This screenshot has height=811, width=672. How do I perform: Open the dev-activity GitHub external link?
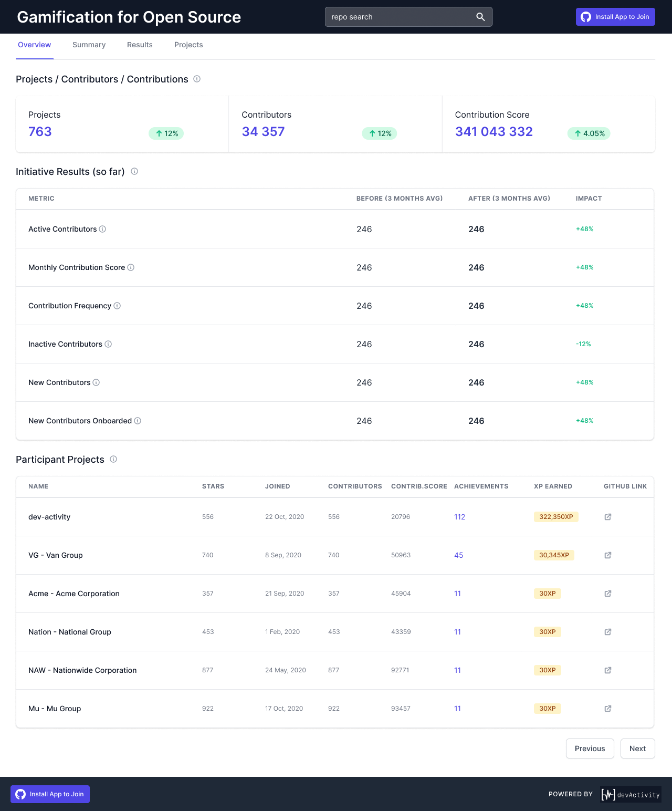coord(607,517)
